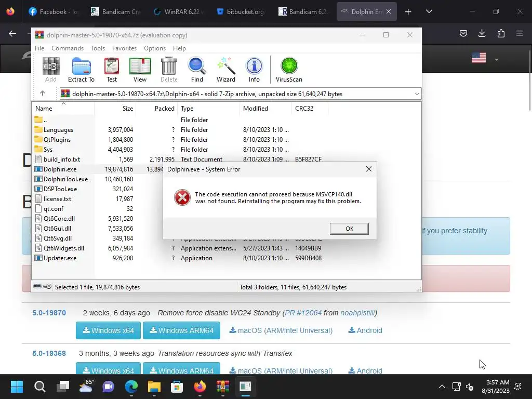Open the Options menu

click(155, 48)
